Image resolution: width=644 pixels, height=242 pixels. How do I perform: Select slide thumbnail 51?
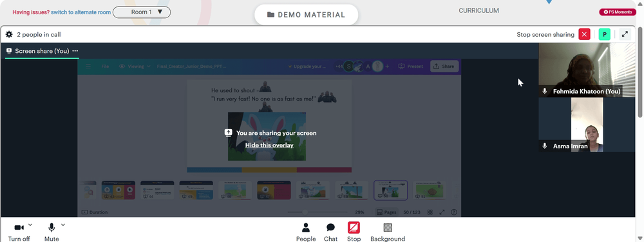430,190
